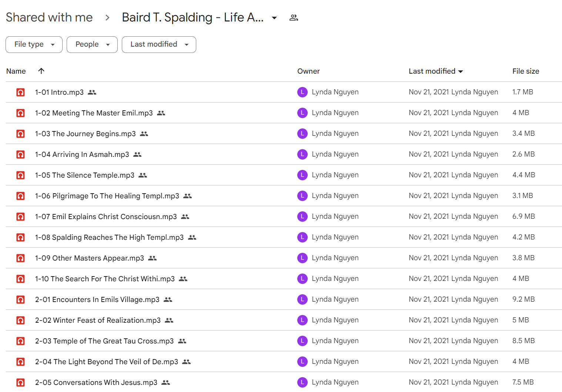The height and width of the screenshot is (392, 562).
Task: Open the People filter dropdown
Action: [x=92, y=44]
